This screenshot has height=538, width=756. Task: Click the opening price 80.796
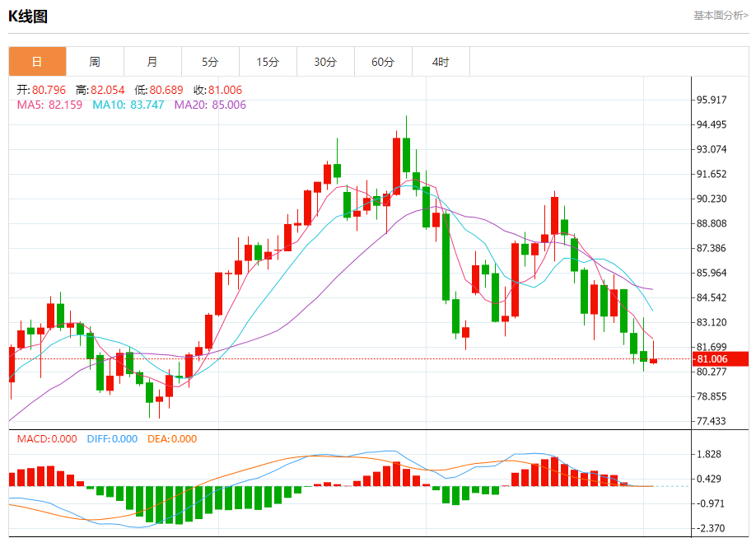click(49, 91)
